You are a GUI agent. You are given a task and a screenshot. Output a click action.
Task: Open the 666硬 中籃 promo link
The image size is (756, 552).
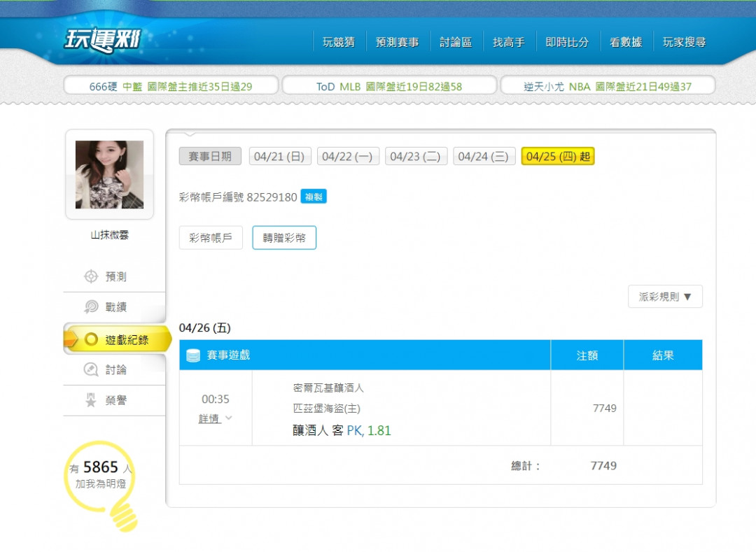171,86
